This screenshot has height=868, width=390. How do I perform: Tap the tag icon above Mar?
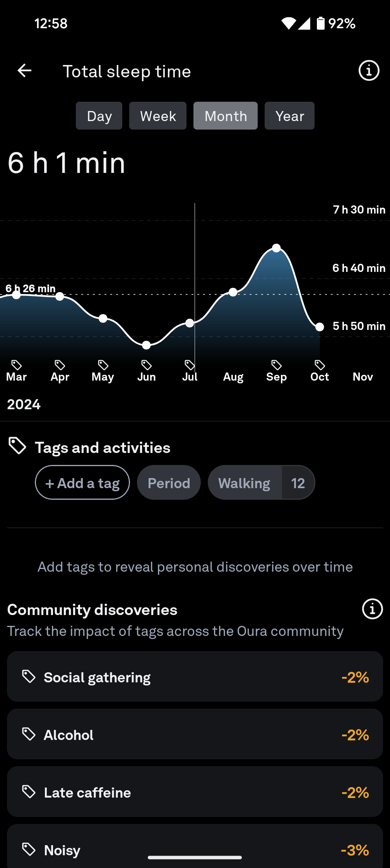coord(16,365)
